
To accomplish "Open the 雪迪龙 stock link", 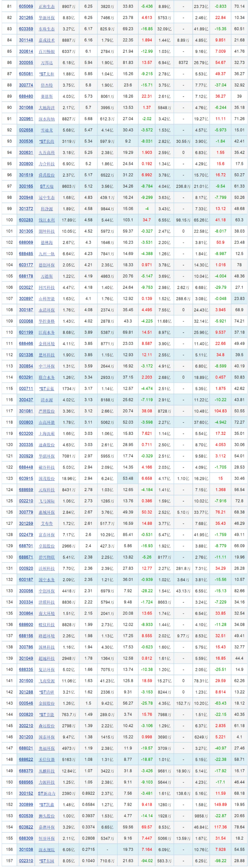I will pos(47,130).
